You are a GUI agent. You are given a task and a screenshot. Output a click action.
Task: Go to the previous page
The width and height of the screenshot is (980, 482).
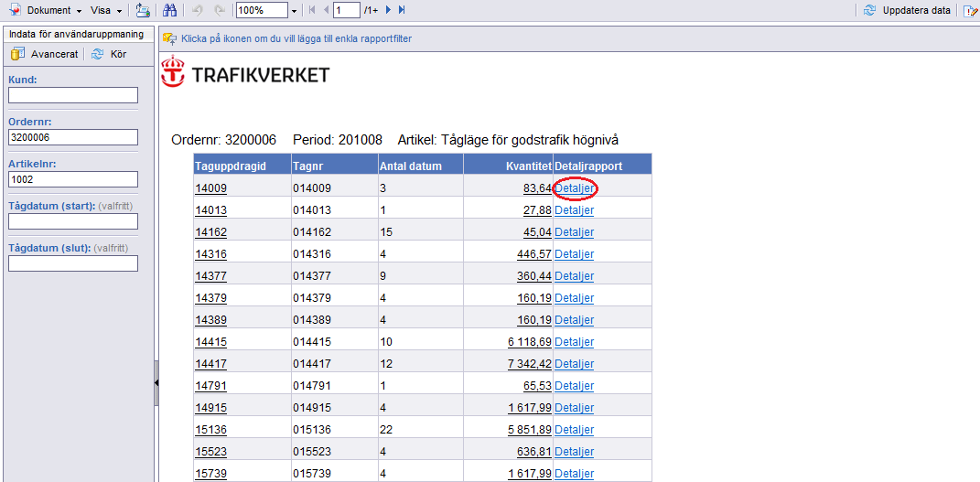pyautogui.click(x=325, y=11)
